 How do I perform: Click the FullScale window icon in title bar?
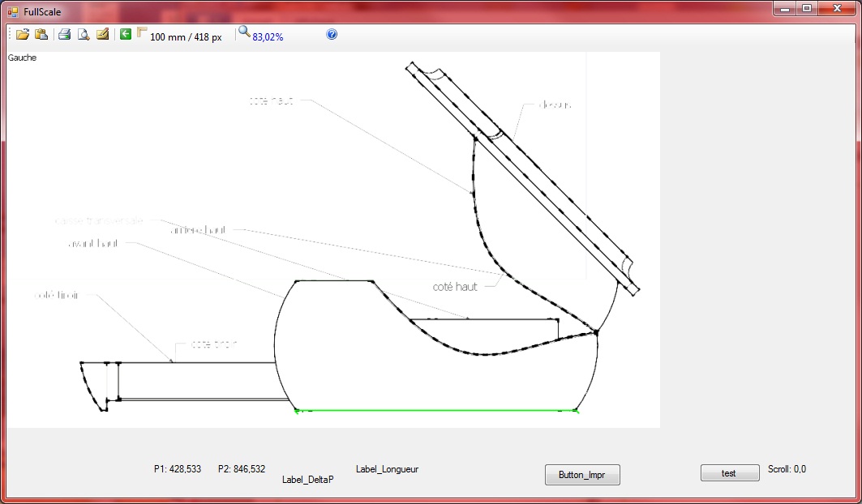12,12
